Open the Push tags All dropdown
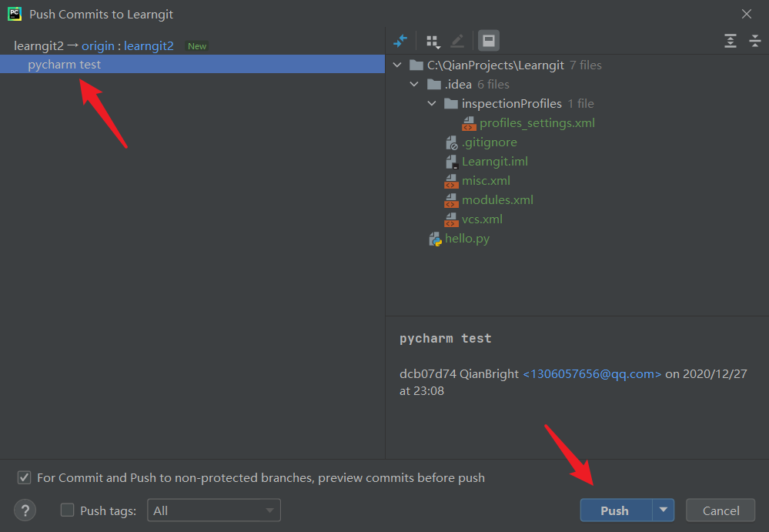 [214, 510]
